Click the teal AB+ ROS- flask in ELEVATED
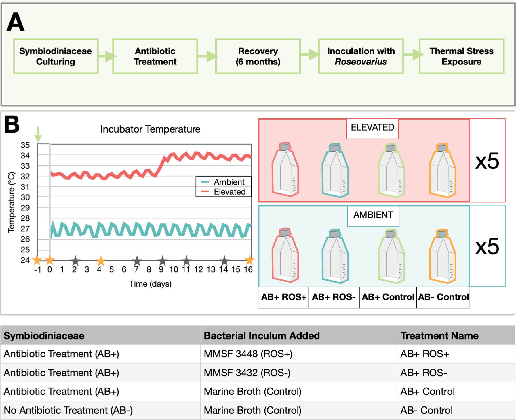The image size is (516, 420). [335, 170]
